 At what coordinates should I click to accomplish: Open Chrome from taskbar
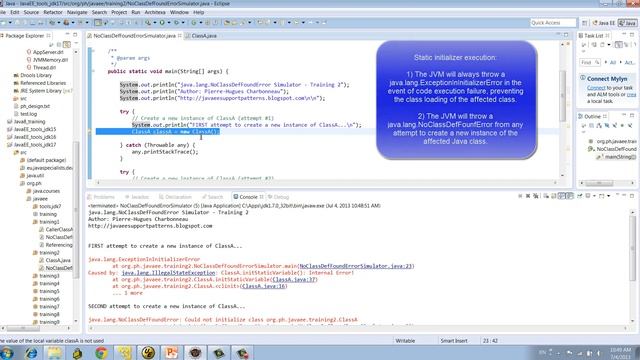click(x=101, y=353)
